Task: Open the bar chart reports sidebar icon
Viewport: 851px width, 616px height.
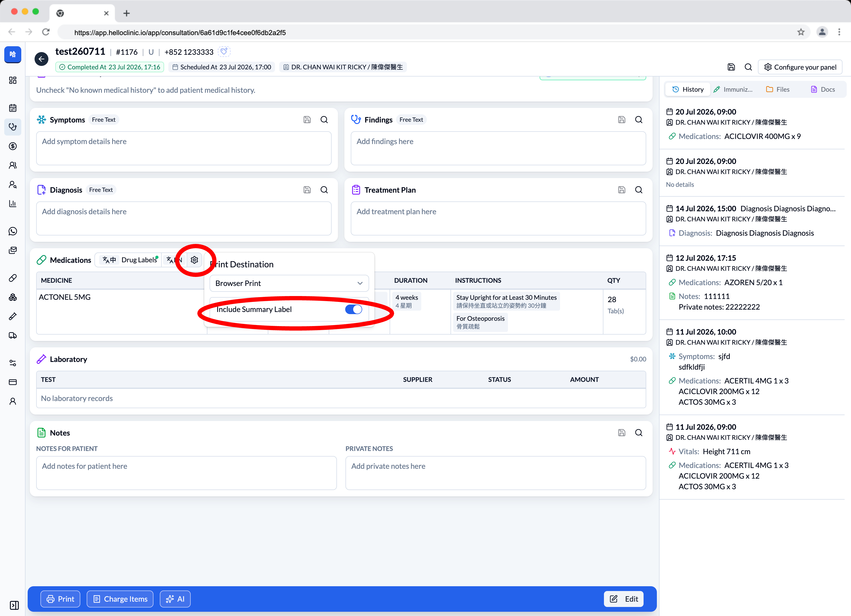Action: (13, 204)
